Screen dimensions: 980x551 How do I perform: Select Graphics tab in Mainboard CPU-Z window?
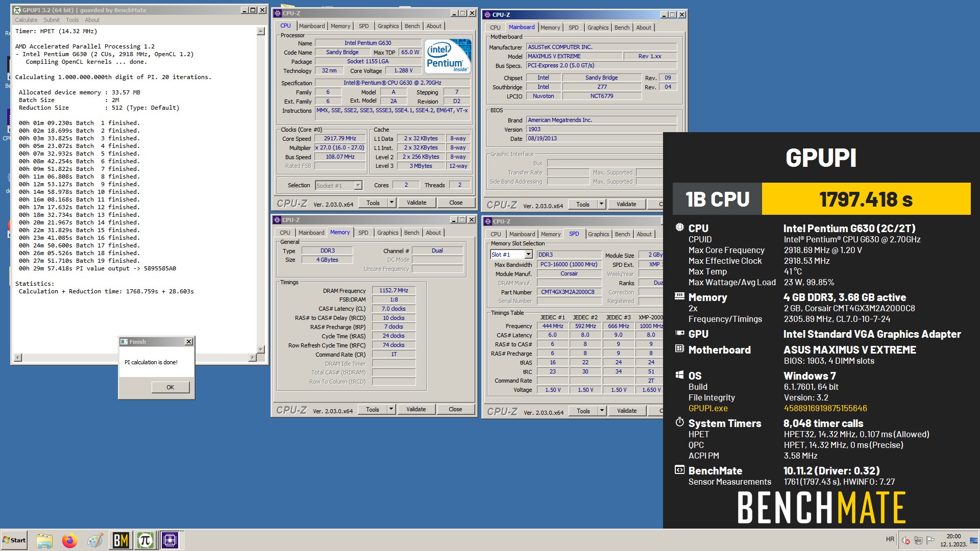pyautogui.click(x=598, y=28)
